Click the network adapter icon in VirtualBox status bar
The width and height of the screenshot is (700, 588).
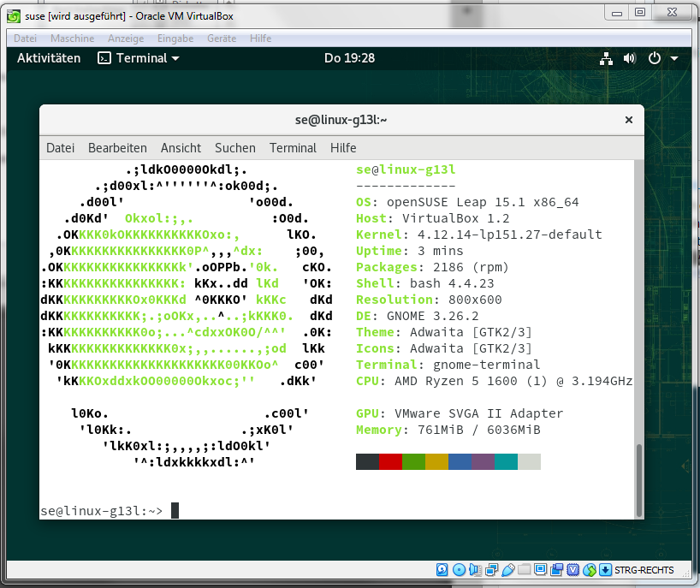coord(491,570)
